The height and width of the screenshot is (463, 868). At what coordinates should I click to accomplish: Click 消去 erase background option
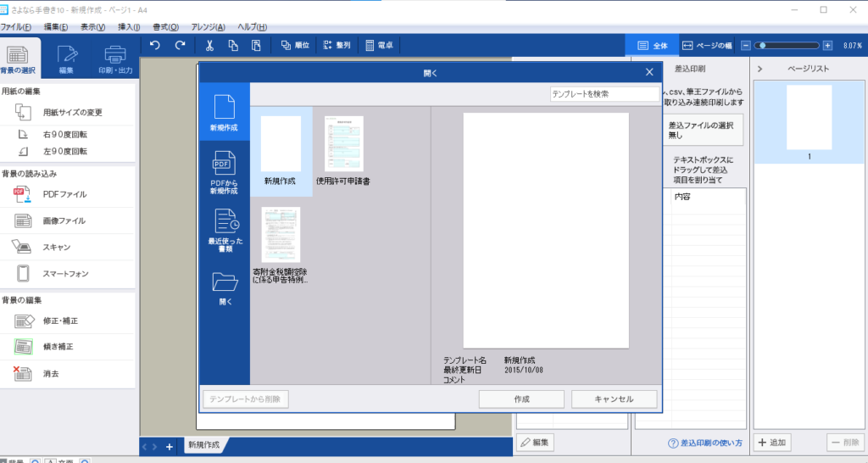(50, 373)
